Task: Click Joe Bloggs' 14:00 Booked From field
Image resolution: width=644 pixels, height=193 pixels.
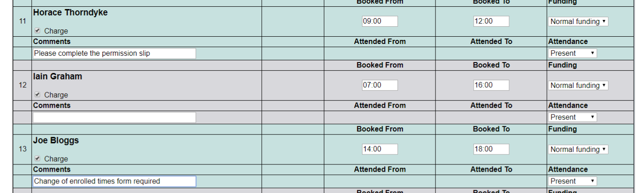Action: click(x=380, y=149)
